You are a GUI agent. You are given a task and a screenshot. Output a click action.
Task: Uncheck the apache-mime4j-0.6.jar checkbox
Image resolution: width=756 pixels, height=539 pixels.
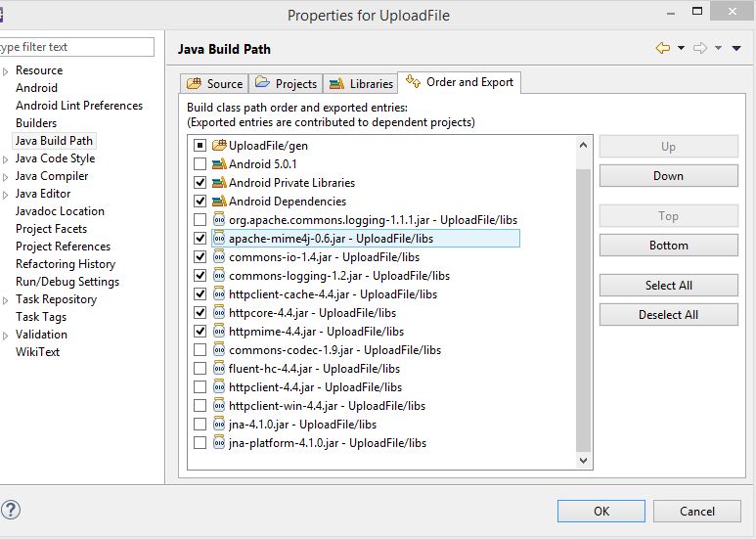coord(200,238)
